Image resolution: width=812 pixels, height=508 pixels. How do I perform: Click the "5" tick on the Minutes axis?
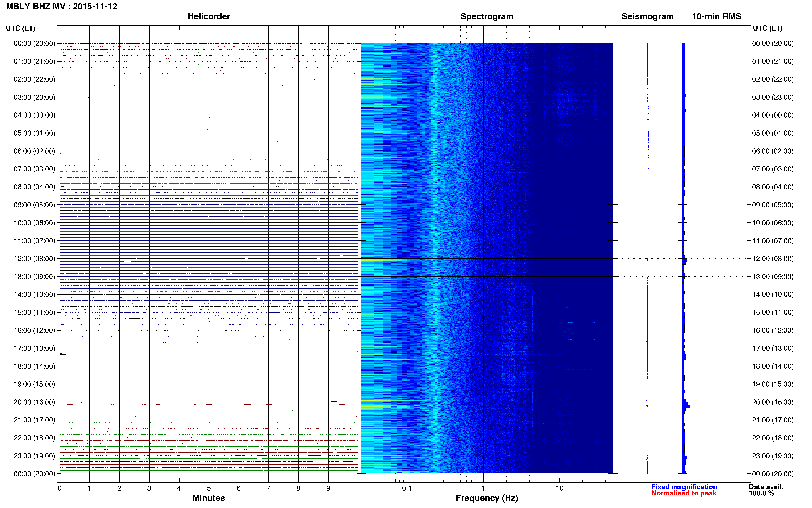pos(209,488)
